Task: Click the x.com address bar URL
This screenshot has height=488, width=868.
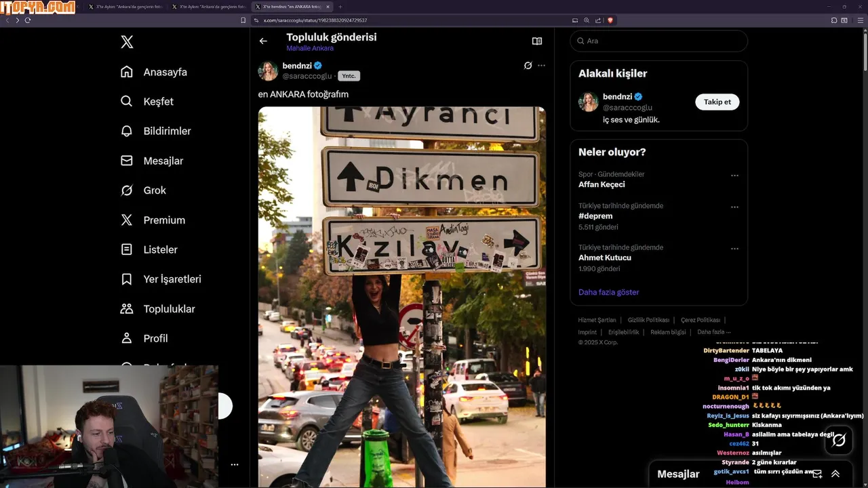Action: pos(315,20)
